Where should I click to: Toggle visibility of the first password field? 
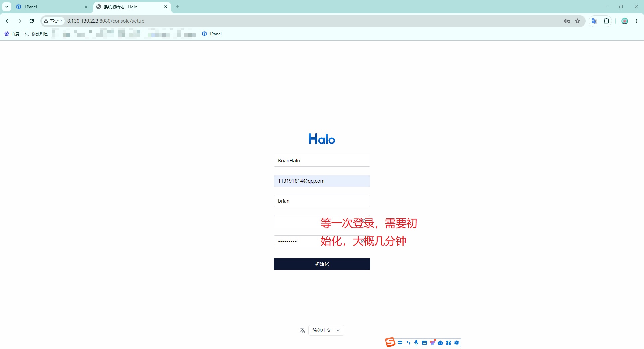coord(363,221)
